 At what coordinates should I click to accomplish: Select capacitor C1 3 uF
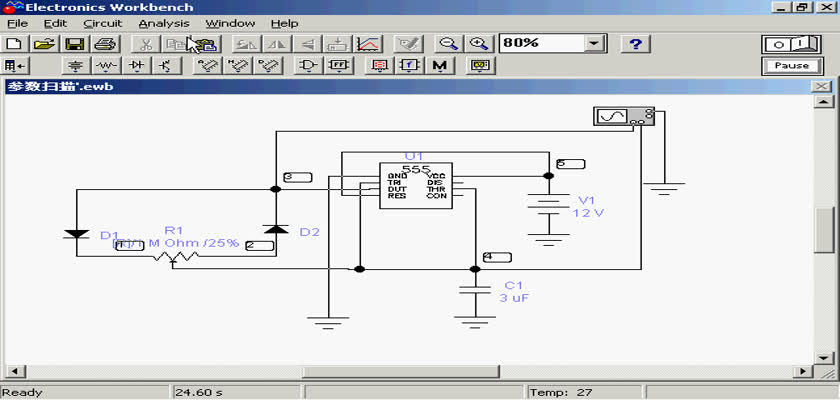475,291
